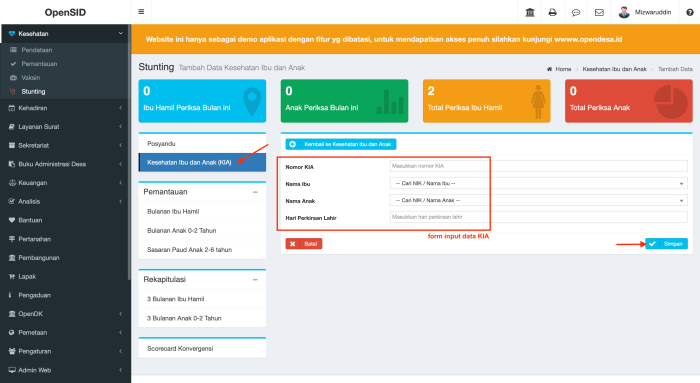Expand the Kehadiran sidebar menu arrow
700x383 pixels.
121,108
